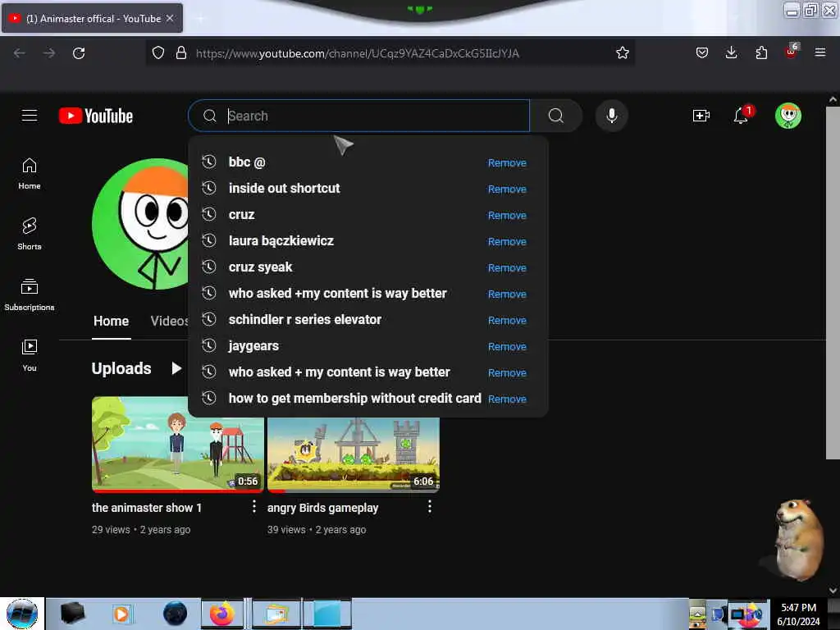840x630 pixels.
Task: Open the YouTube guide hamburger menu
Action: coord(30,116)
